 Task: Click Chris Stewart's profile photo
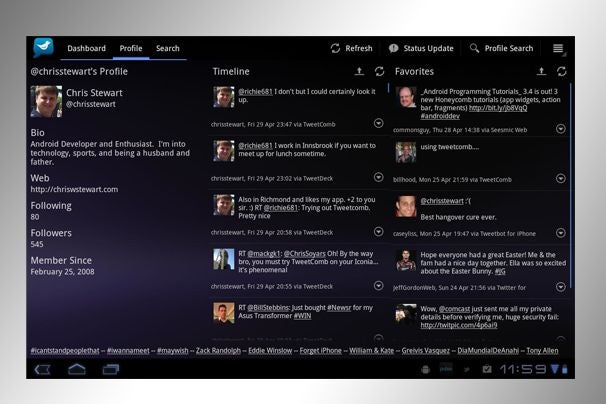(x=46, y=101)
